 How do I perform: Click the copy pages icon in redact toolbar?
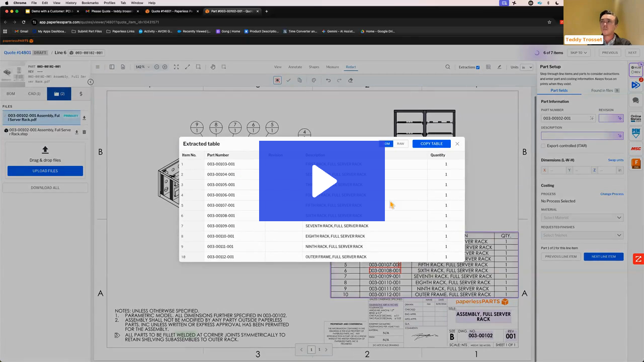tap(299, 80)
